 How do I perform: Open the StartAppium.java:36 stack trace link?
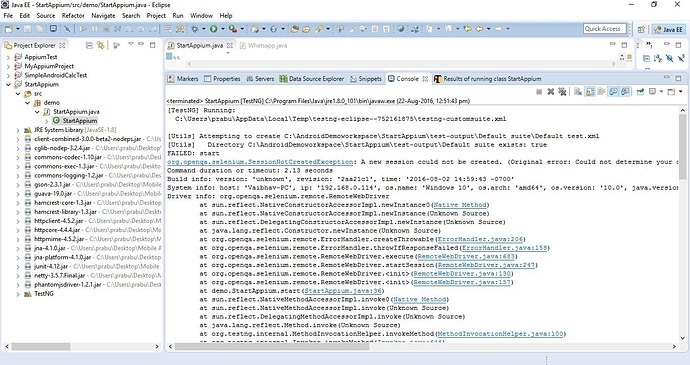click(343, 291)
